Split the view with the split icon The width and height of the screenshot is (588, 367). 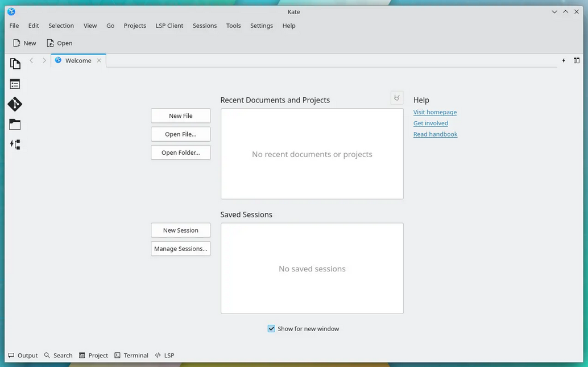coord(577,60)
